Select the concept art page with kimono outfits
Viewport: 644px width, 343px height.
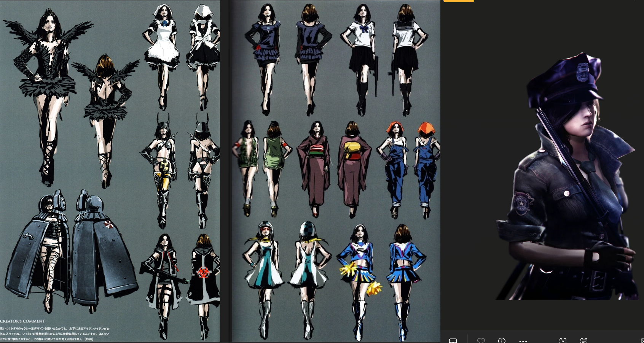click(x=336, y=171)
